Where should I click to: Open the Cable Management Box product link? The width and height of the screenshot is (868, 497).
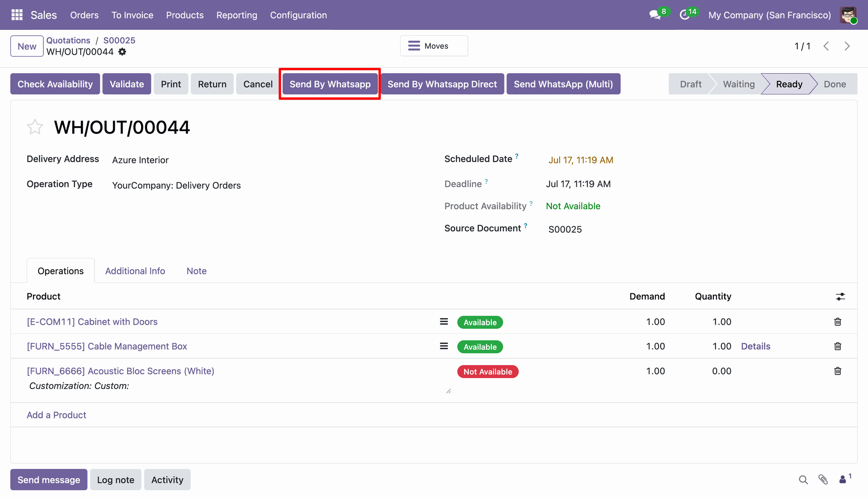point(107,346)
